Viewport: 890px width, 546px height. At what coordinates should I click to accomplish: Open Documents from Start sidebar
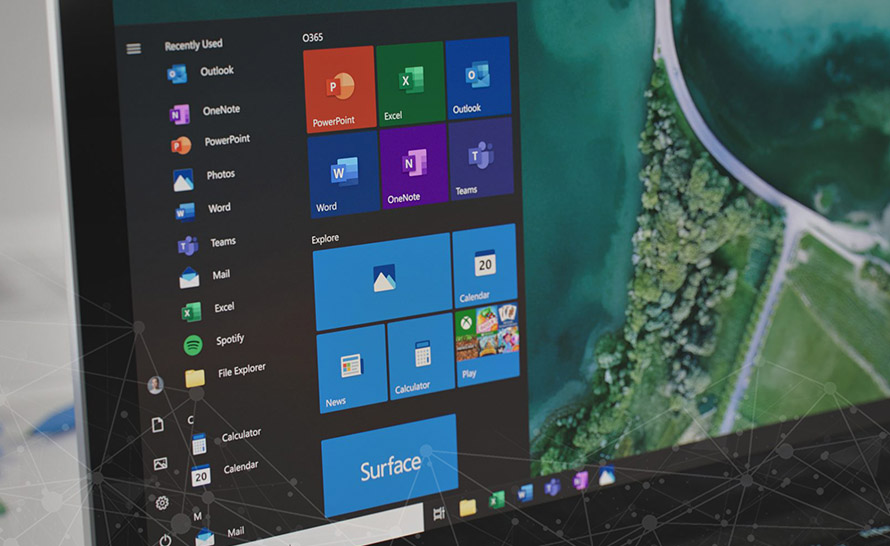(x=158, y=425)
